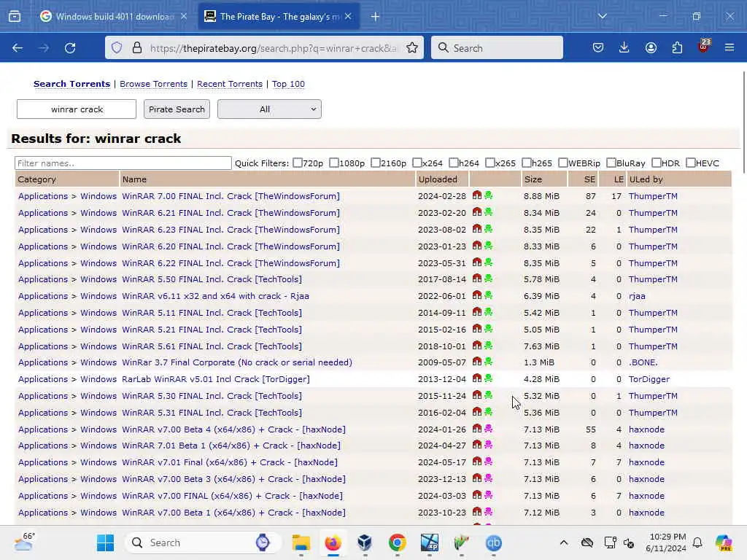Click green skull icon for WinRAR 6.21 FINAL
This screenshot has width=747, height=560.
(488, 212)
